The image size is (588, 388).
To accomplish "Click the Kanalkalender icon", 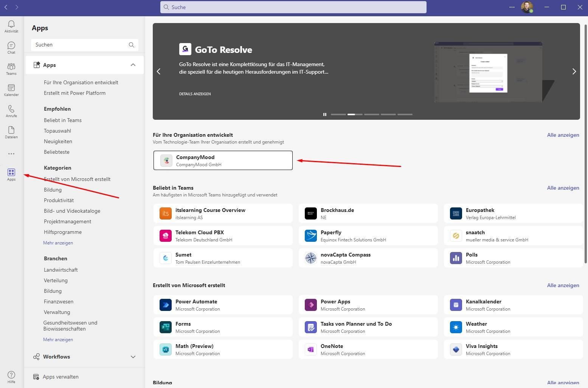I will tap(456, 305).
